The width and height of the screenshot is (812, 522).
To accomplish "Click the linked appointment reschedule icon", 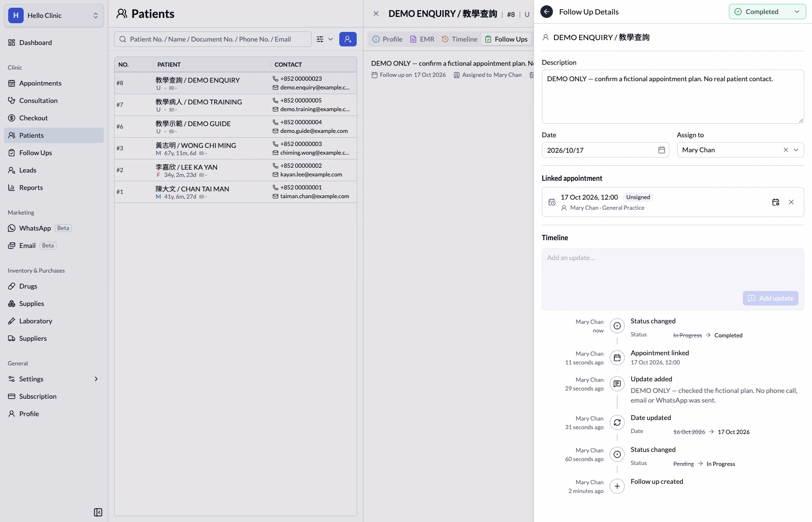I will click(x=776, y=202).
